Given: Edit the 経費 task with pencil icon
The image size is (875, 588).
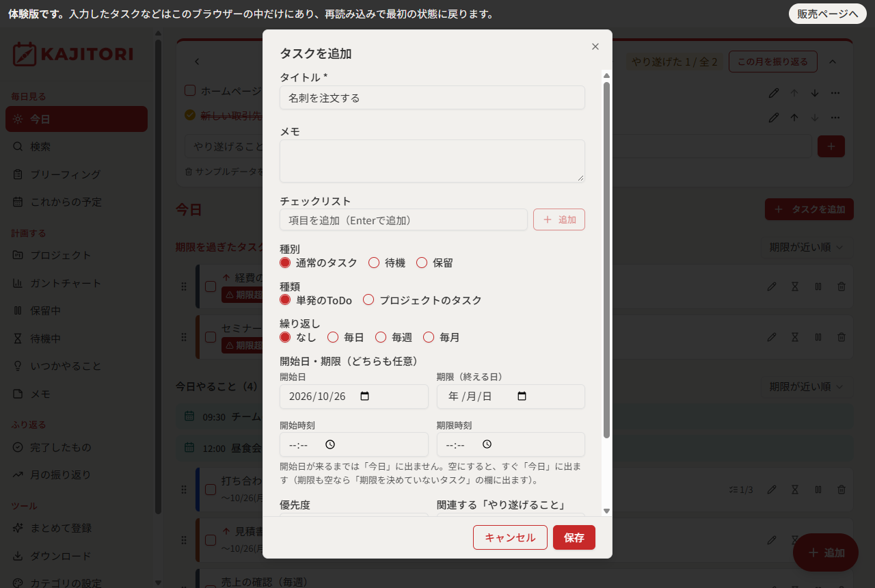Looking at the screenshot, I should click(772, 287).
